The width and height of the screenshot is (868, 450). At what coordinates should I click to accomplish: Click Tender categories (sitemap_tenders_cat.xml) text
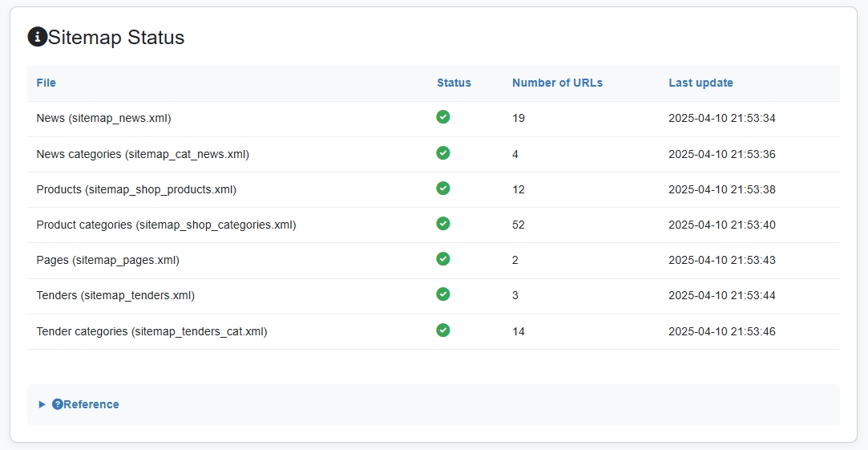click(151, 331)
